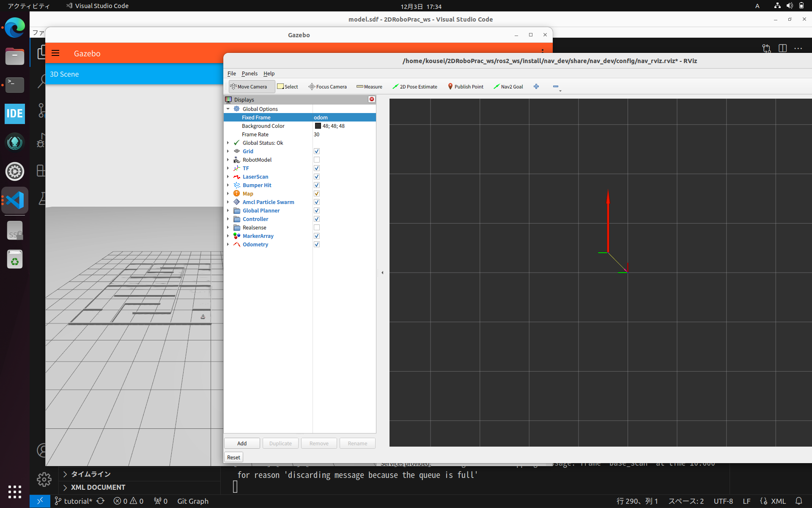
Task: Select the Measure tool
Action: click(x=369, y=86)
